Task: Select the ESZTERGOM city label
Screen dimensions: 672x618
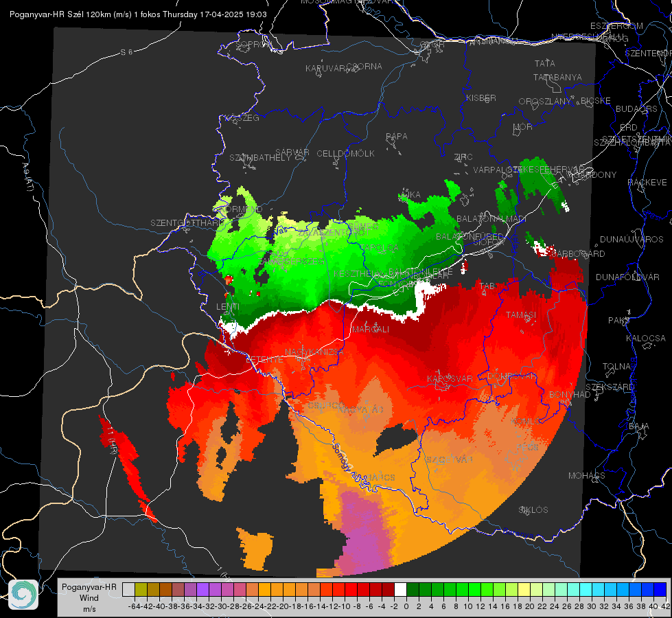Action: pyautogui.click(x=616, y=26)
